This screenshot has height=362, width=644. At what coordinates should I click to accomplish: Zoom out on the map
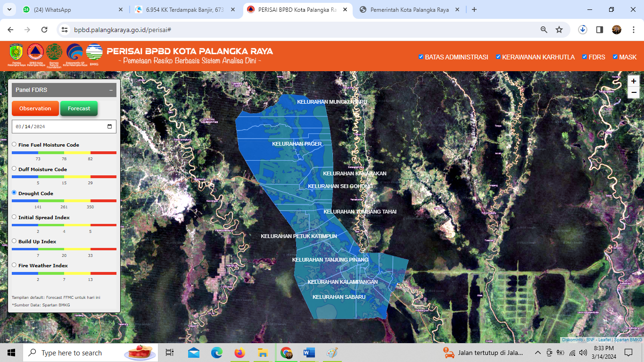tap(633, 93)
